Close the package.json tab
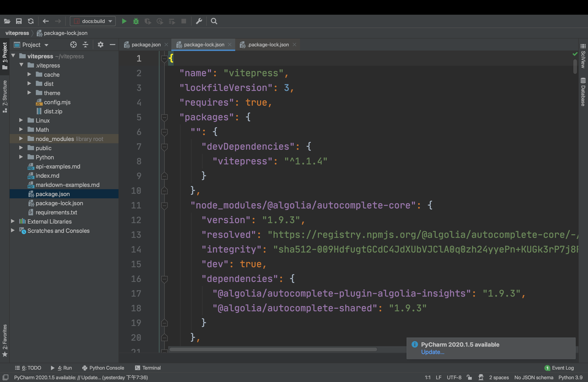 tap(166, 45)
